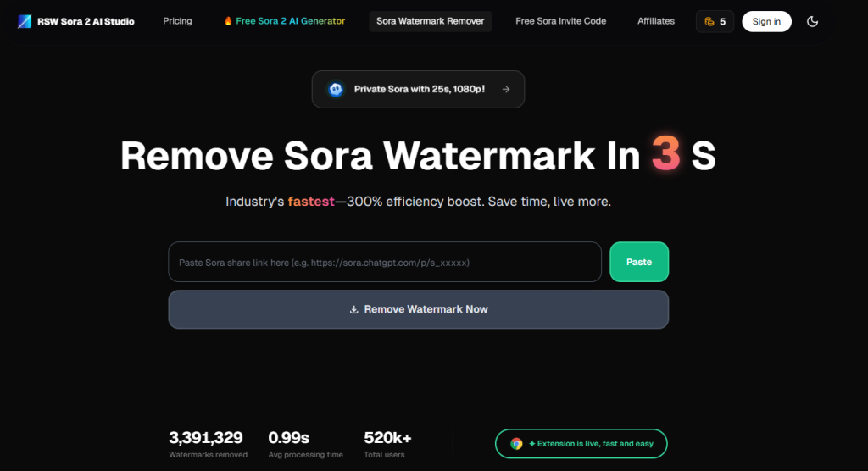
Task: Click the blue mascot icon in the banner
Action: (x=336, y=89)
